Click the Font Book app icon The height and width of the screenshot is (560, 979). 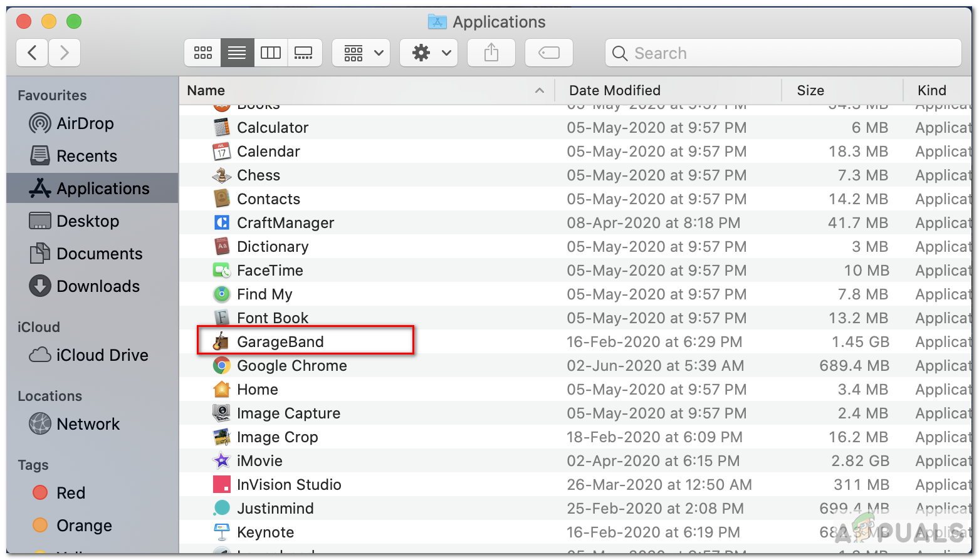point(222,318)
